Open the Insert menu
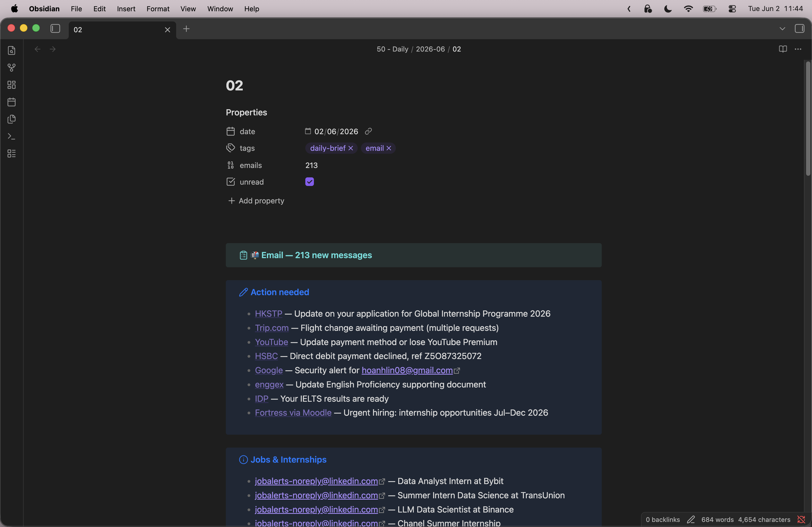 126,9
